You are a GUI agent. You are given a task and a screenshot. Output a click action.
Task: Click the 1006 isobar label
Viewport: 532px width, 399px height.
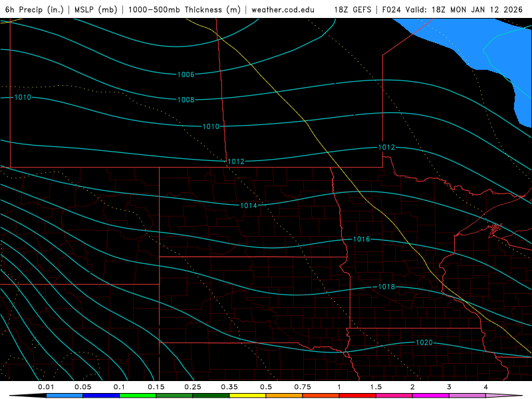click(x=186, y=74)
